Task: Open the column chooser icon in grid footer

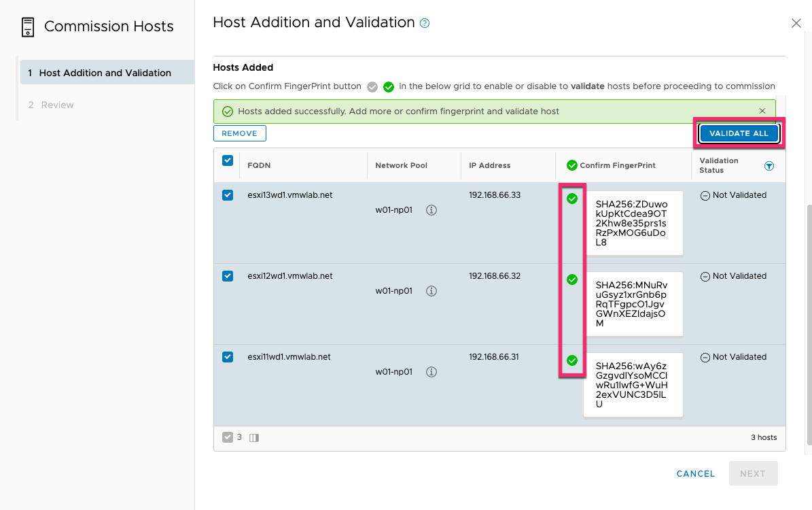Action: (253, 438)
